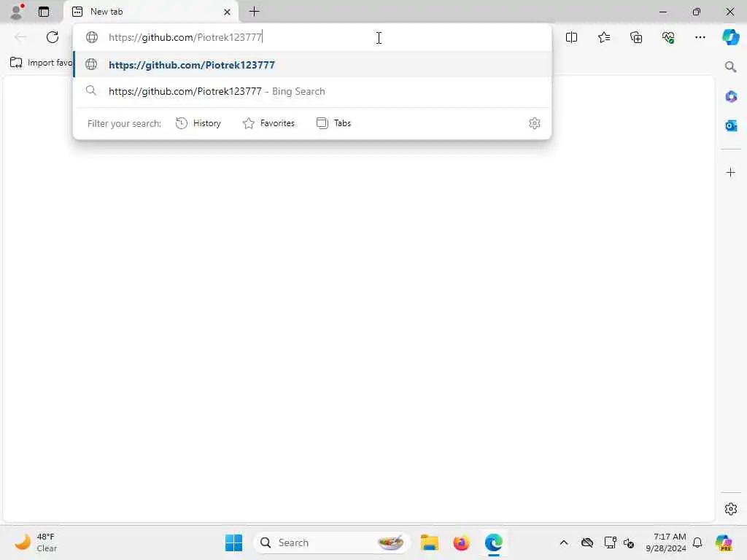The width and height of the screenshot is (747, 560).
Task: Open Browser essentials heart icon
Action: click(668, 37)
